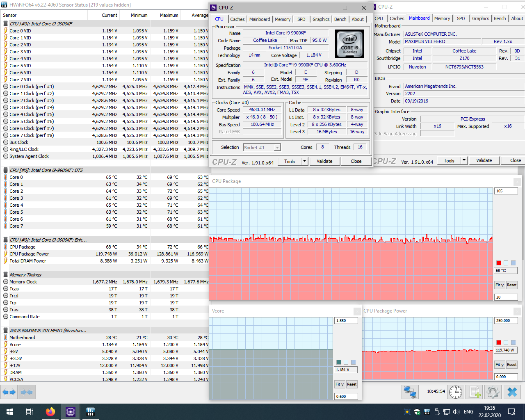This screenshot has height=420, width=525.
Task: Start logging with the sheet-plus icon
Action: coord(475,392)
